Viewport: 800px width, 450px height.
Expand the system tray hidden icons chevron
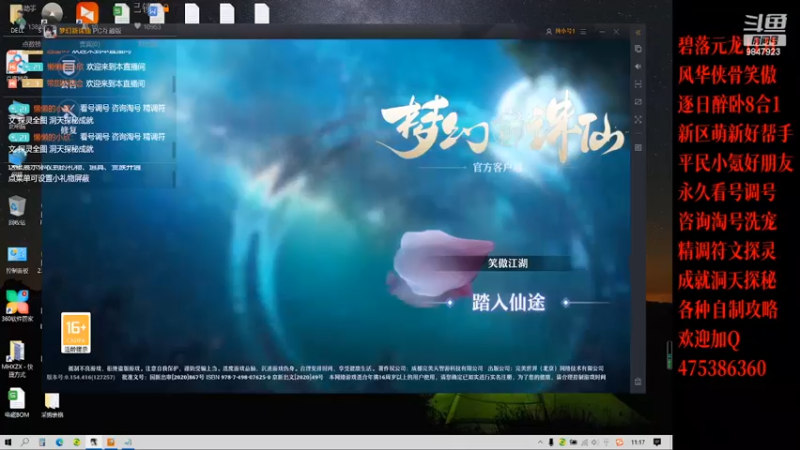coord(540,442)
